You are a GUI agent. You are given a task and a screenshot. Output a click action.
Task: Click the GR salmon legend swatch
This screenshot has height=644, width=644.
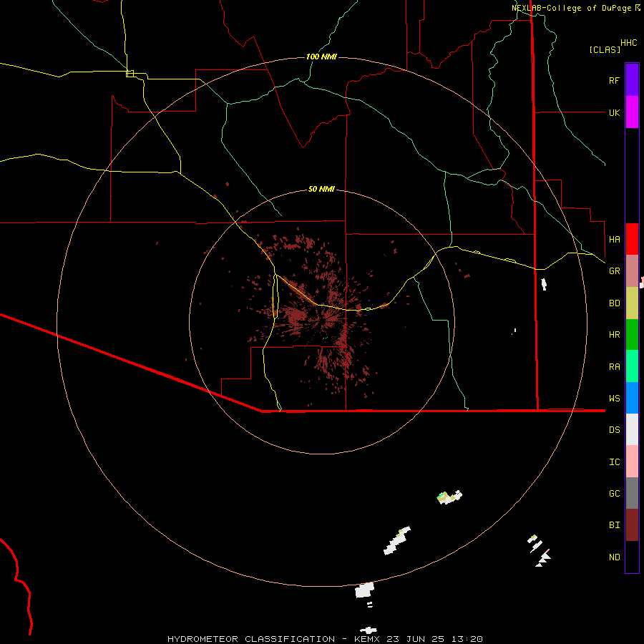[x=632, y=270]
